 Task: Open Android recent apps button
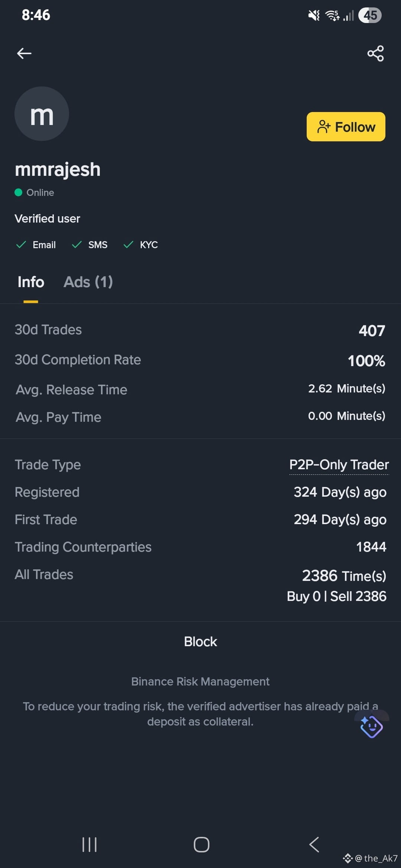tap(89, 845)
